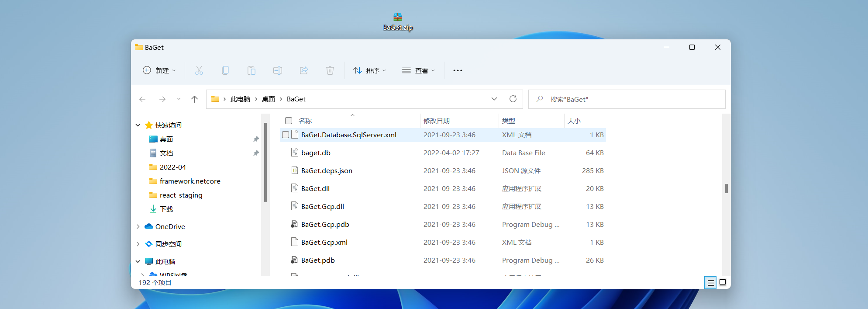Open the framework.netcore sidebar folder

(190, 181)
